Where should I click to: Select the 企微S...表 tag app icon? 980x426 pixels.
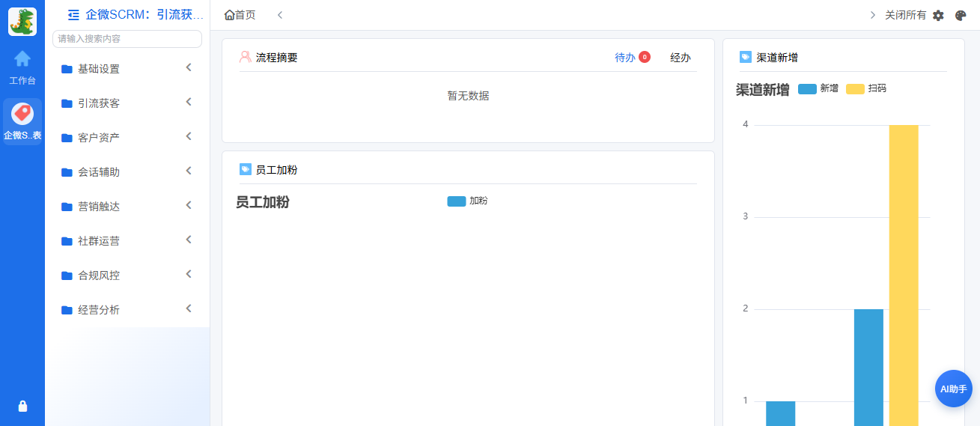coord(22,114)
